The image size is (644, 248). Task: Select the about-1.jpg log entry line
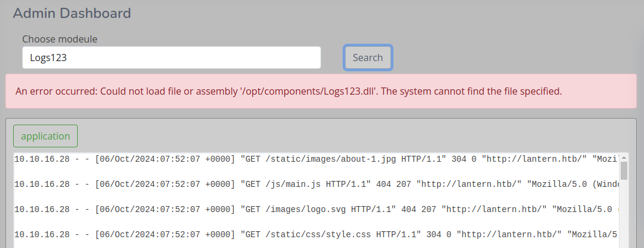[316, 159]
